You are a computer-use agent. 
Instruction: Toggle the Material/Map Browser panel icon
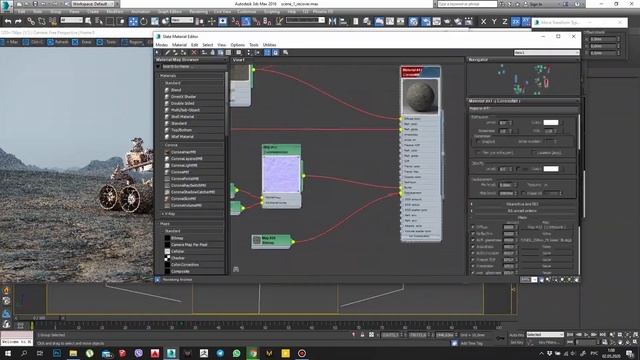[267, 52]
